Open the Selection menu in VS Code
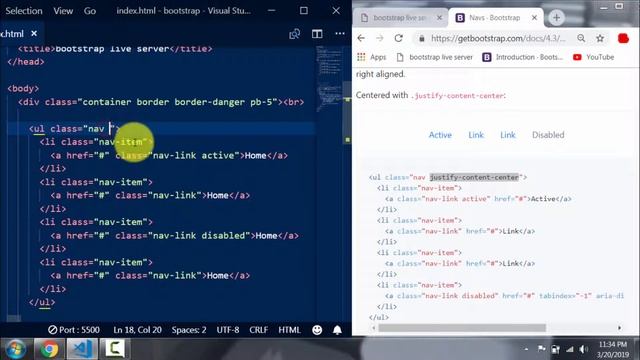640x360 pixels. pos(24,11)
